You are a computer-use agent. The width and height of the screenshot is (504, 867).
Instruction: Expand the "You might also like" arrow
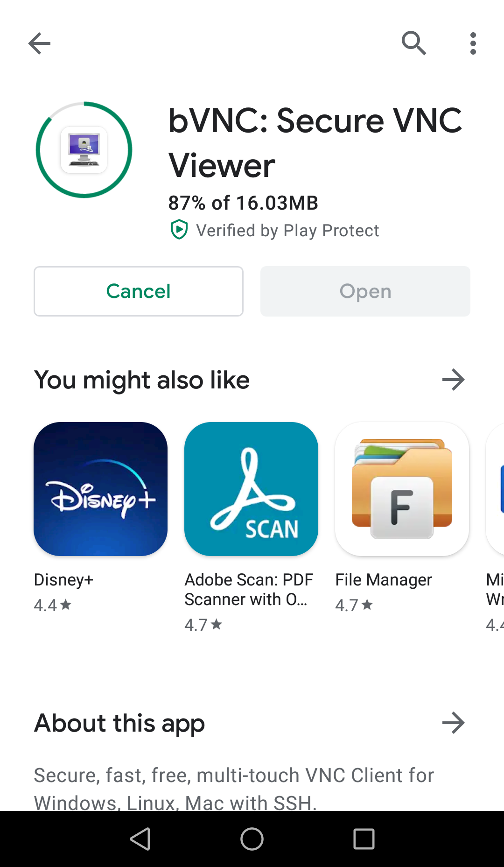[x=453, y=380]
